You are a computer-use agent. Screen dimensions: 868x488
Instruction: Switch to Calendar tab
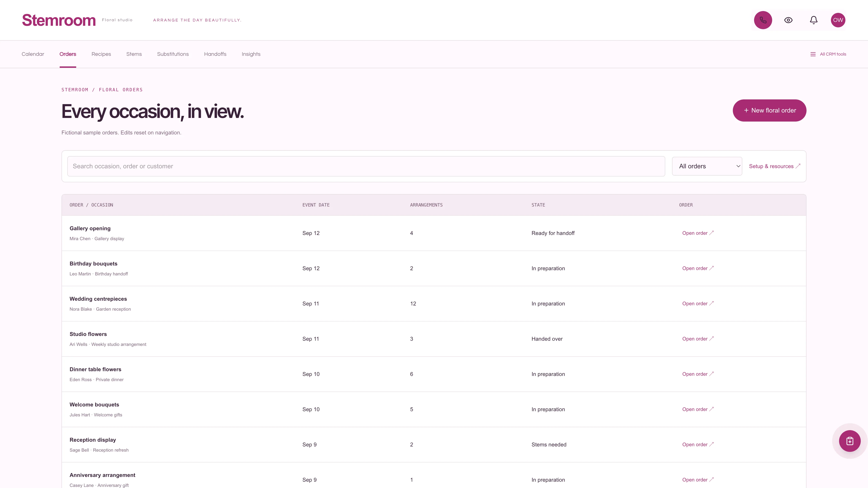pyautogui.click(x=33, y=54)
